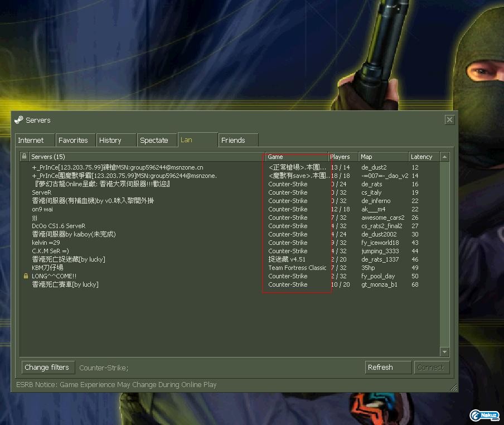
Task: Click awesome_cars2 map cell
Action: tap(383, 218)
